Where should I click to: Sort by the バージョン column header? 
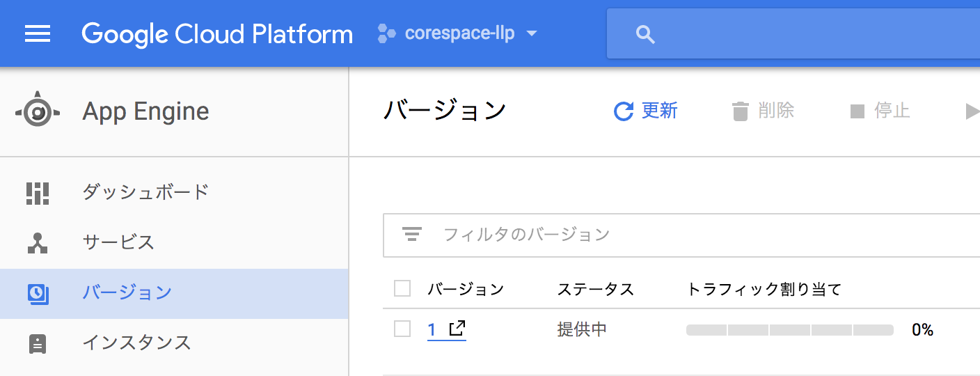click(466, 289)
